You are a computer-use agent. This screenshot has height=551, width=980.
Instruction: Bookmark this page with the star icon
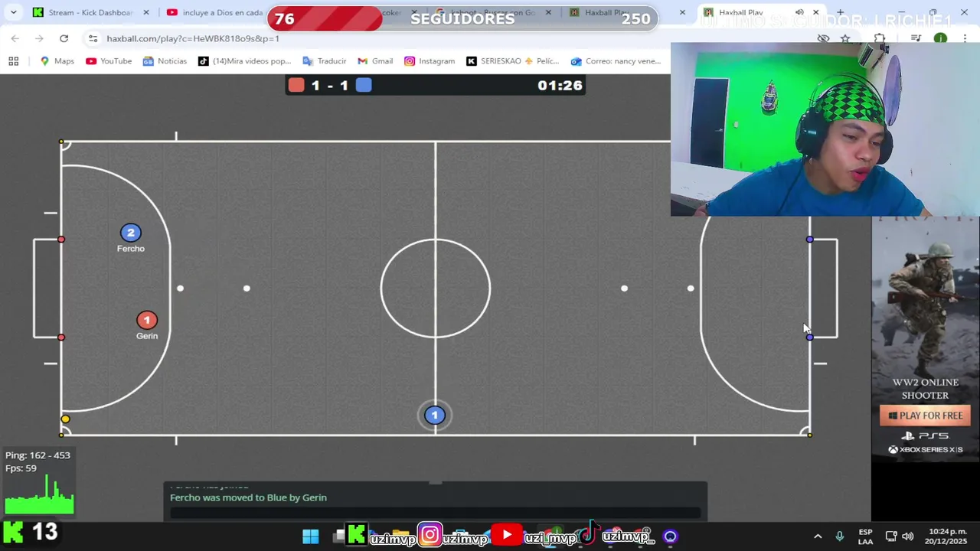(845, 38)
